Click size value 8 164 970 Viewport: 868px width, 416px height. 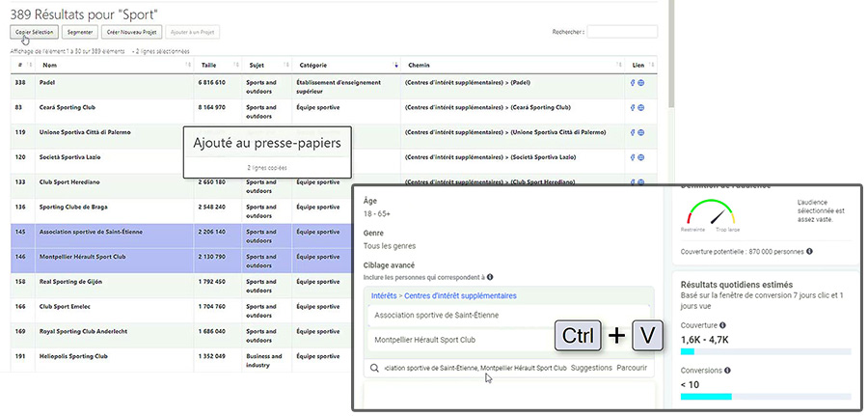[x=211, y=107]
